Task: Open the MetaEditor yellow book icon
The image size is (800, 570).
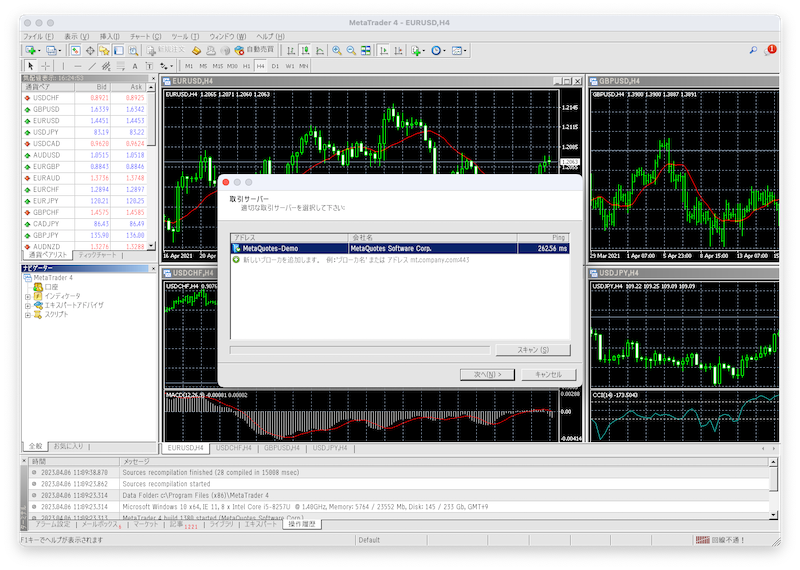Action: [x=196, y=50]
